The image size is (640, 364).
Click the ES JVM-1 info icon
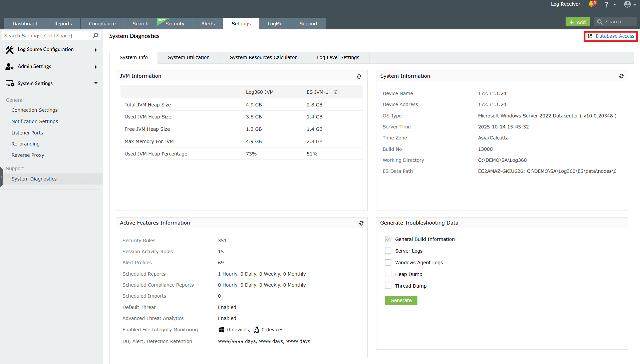335,92
